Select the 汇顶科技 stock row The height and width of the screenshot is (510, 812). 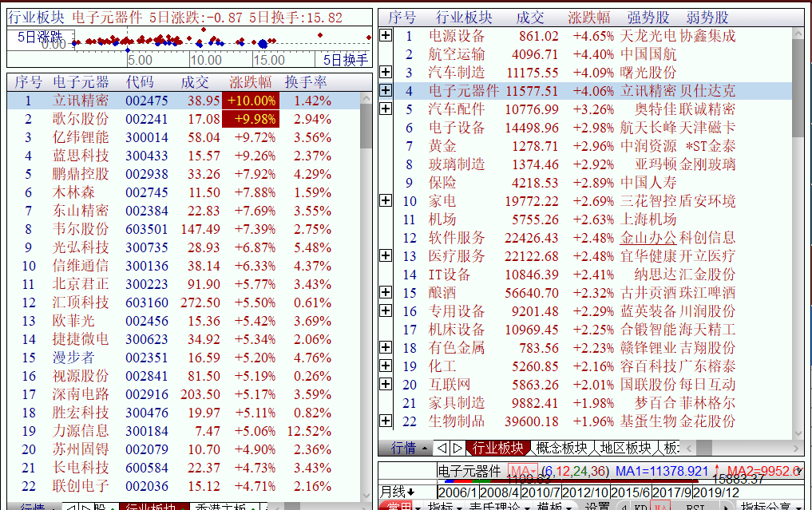coord(184,302)
